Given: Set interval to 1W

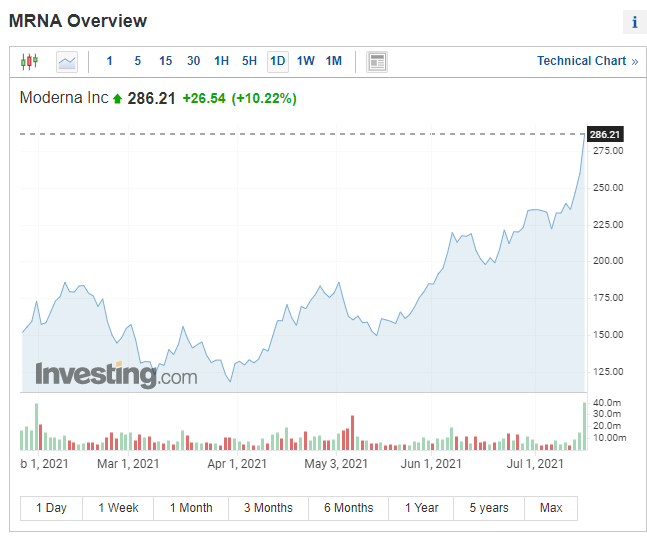Looking at the screenshot, I should coord(305,61).
